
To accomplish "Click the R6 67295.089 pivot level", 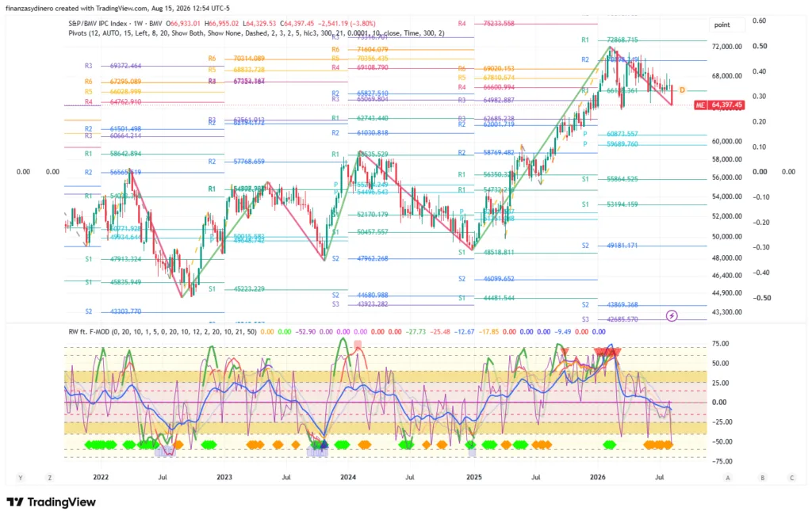I will [x=113, y=82].
